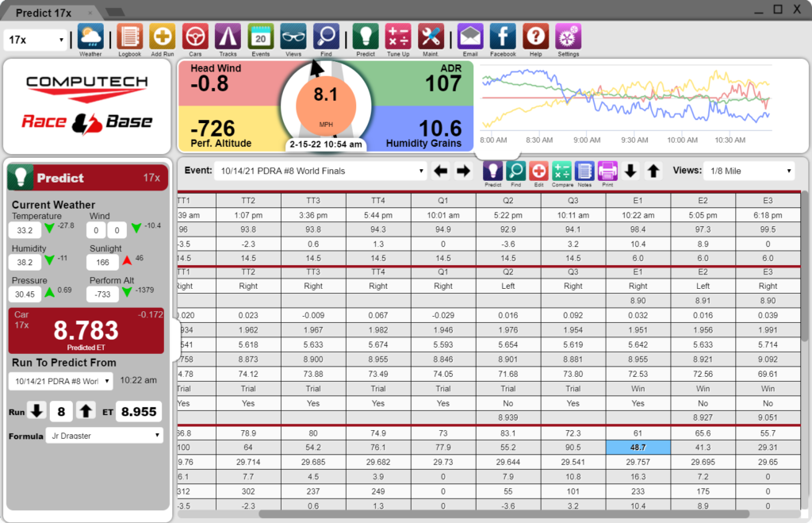
Task: Click the Compare icon in event bar
Action: pos(562,171)
